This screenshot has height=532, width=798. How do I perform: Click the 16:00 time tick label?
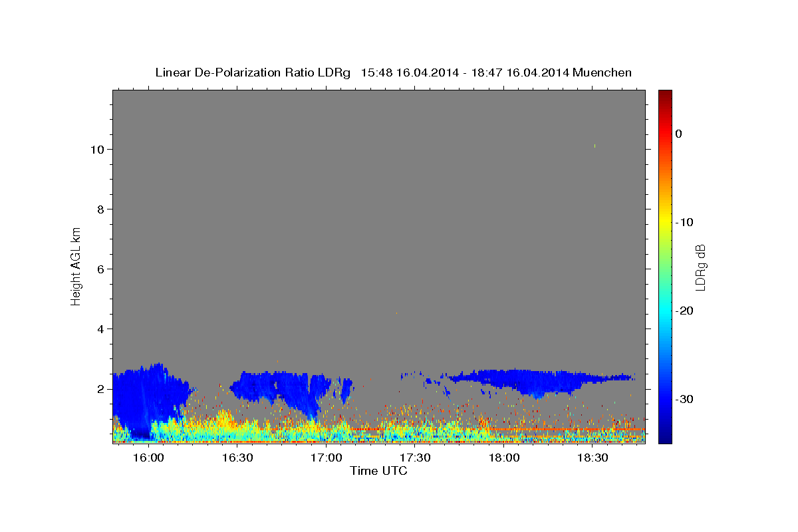point(148,458)
